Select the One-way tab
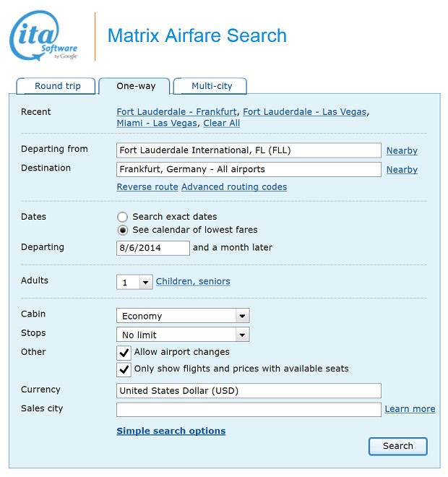 [x=134, y=86]
